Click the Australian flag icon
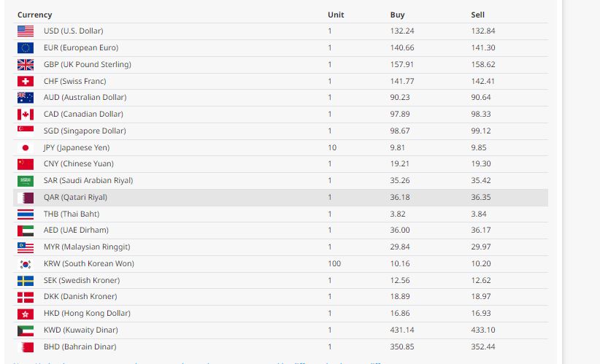The height and width of the screenshot is (364, 600). click(x=26, y=98)
